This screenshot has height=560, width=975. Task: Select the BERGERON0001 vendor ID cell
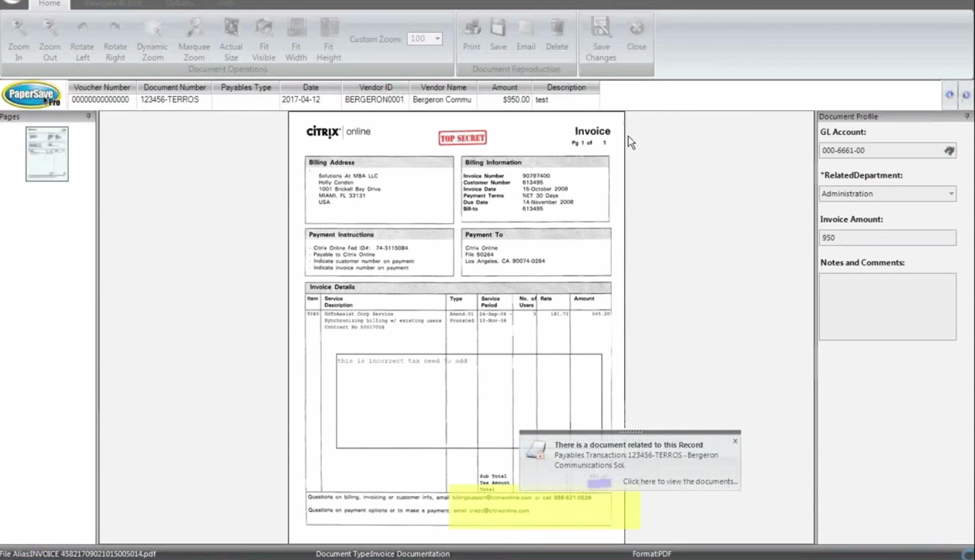(376, 100)
